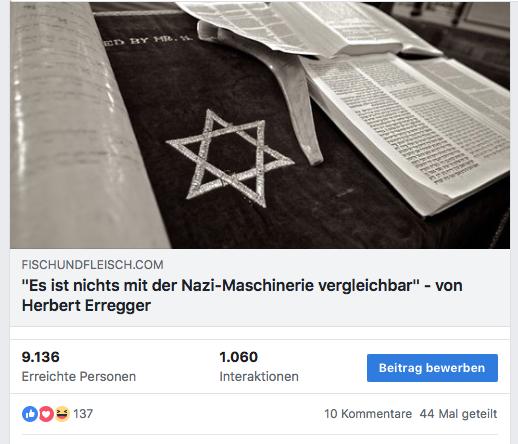View the 1.060 Interaktionen statistic
The image size is (518, 444).
[259, 366]
